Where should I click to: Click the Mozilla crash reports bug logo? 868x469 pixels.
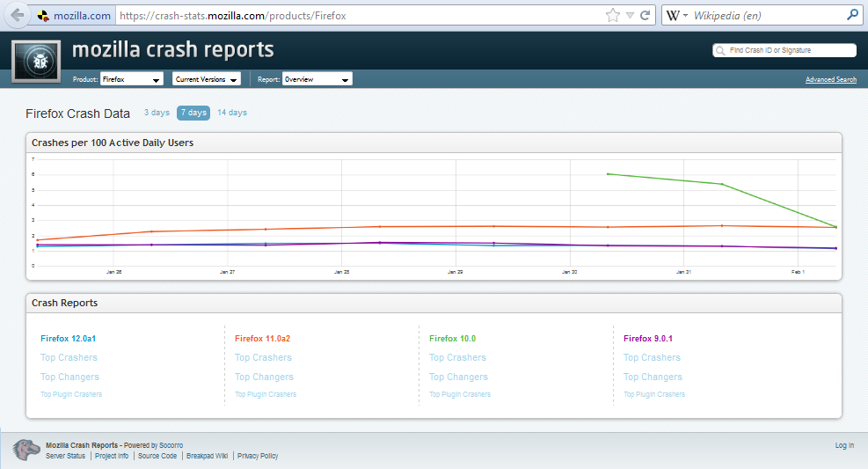pos(36,62)
